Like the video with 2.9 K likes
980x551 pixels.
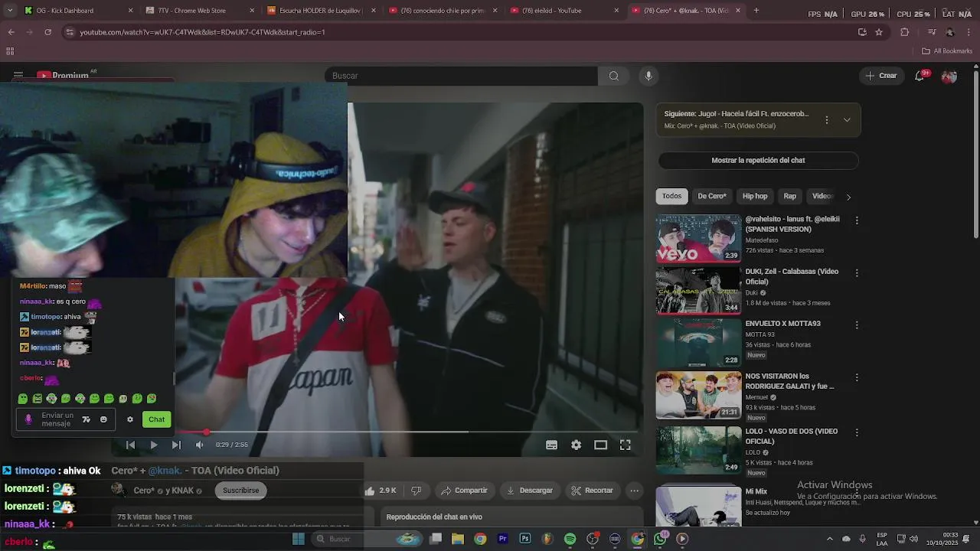pyautogui.click(x=381, y=491)
